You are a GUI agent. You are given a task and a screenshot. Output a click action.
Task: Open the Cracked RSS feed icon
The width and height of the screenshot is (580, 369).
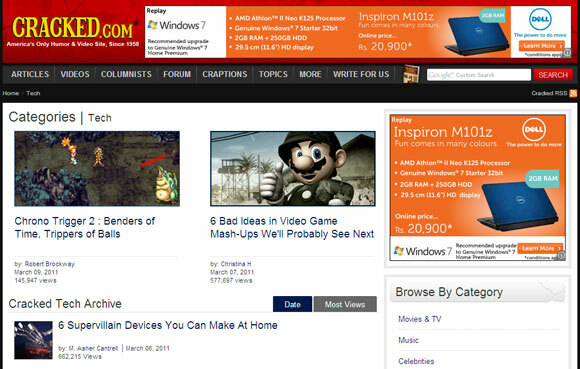(x=573, y=93)
